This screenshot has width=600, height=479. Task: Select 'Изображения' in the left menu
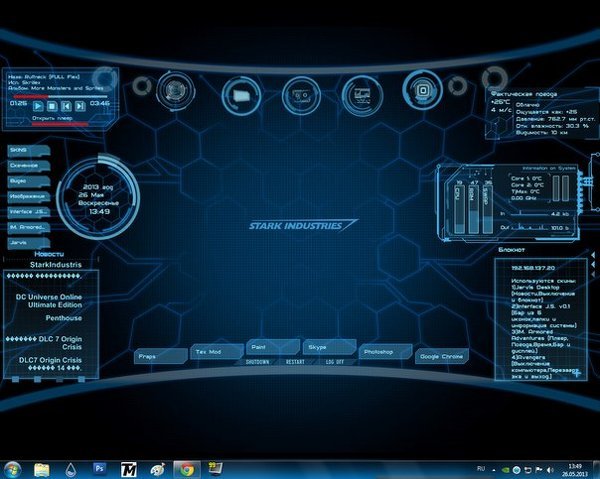click(x=27, y=198)
